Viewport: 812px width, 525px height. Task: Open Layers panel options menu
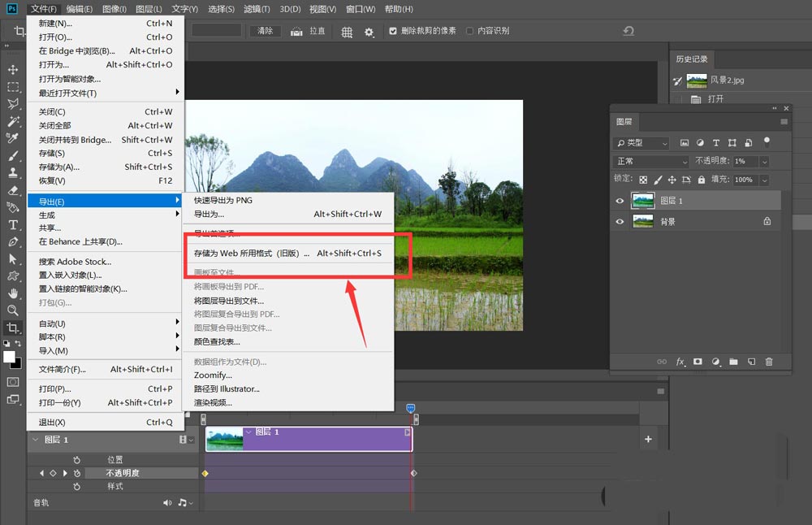coord(784,122)
